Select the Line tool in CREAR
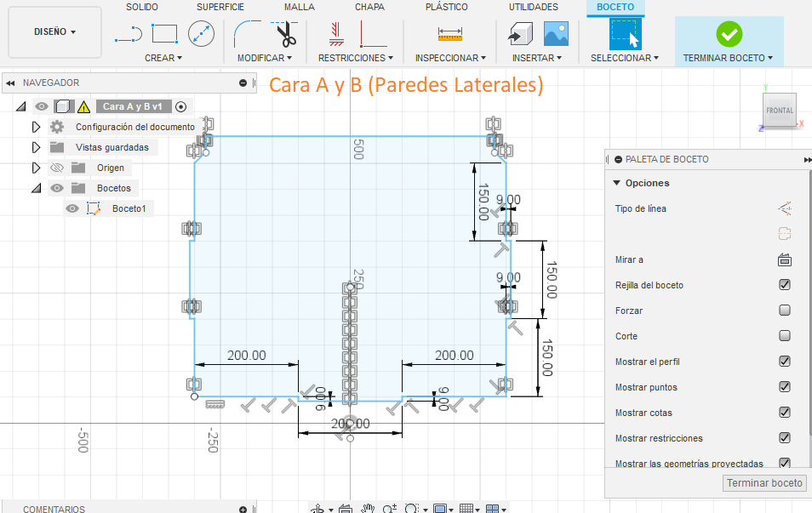This screenshot has width=812, height=513. tap(129, 34)
